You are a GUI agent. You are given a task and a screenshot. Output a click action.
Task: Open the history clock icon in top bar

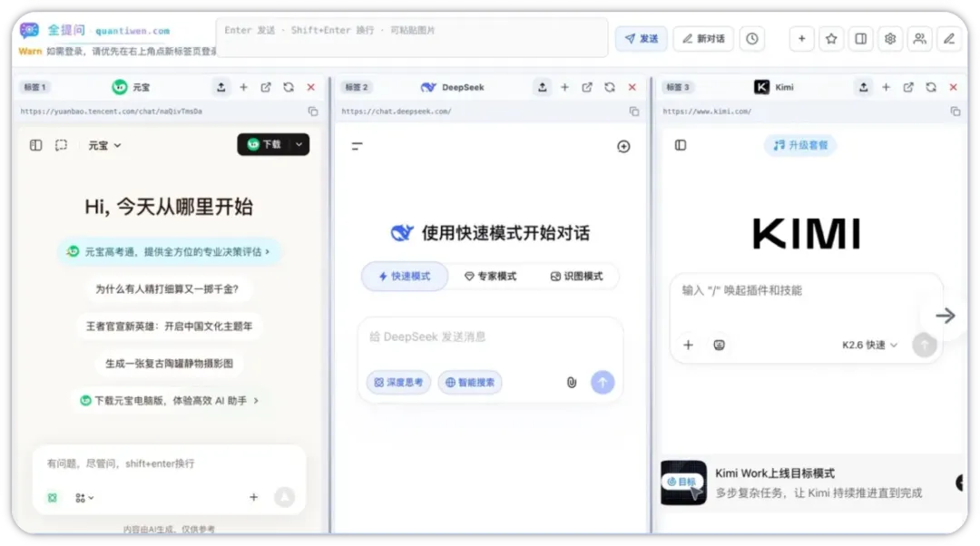point(752,39)
